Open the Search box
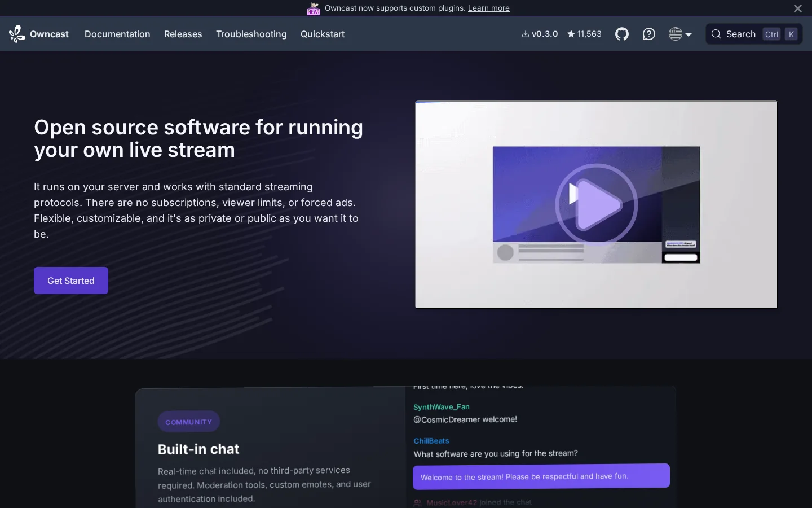 click(x=754, y=34)
